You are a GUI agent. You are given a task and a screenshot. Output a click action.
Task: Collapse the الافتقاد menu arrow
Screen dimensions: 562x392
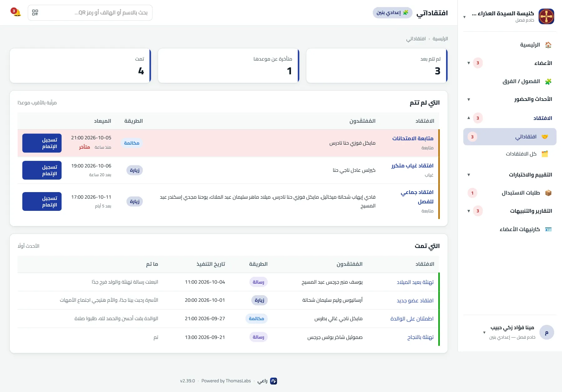469,118
